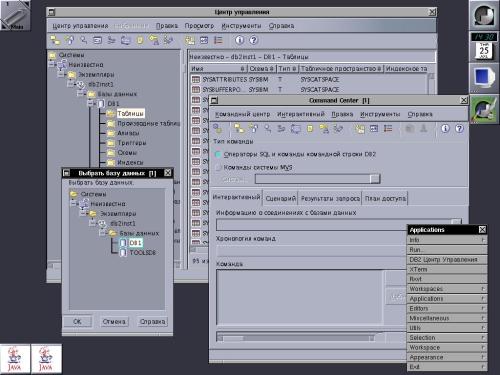Select the Триггеры folder in tree
The image size is (500, 375).
132,143
